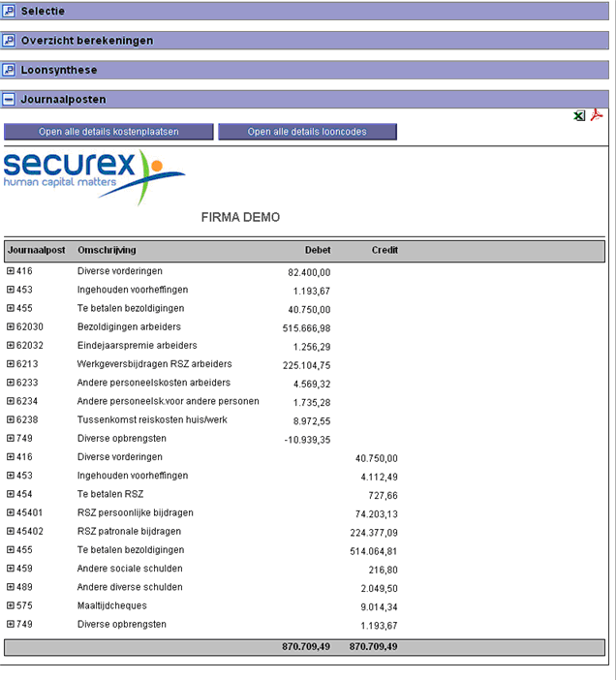
Task: Click credit amount 74.203,13
Action: click(376, 514)
